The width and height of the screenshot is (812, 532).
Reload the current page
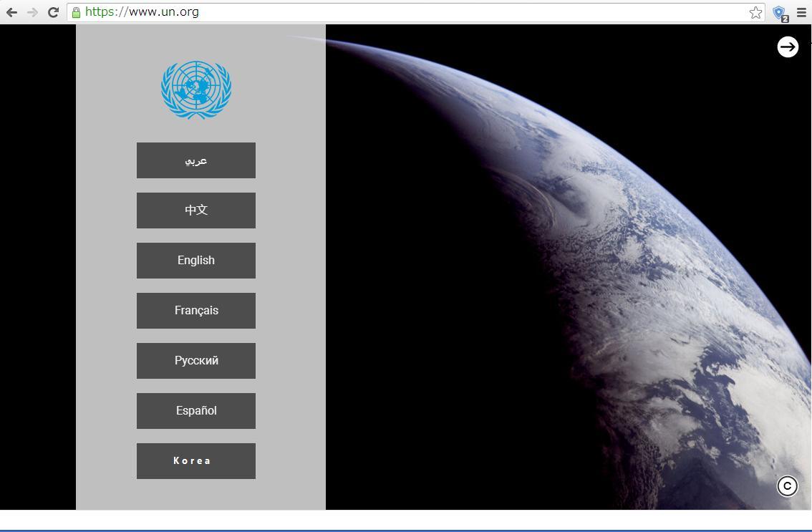(x=53, y=12)
